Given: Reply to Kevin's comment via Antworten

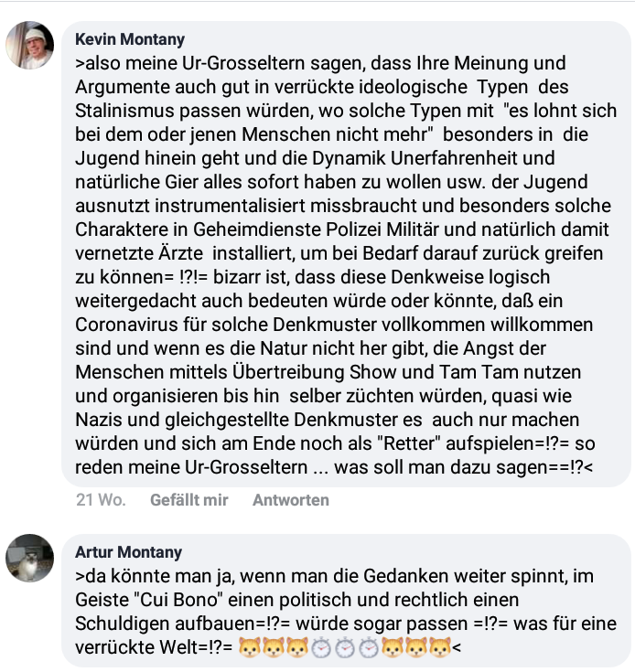Looking at the screenshot, I should pos(291,500).
